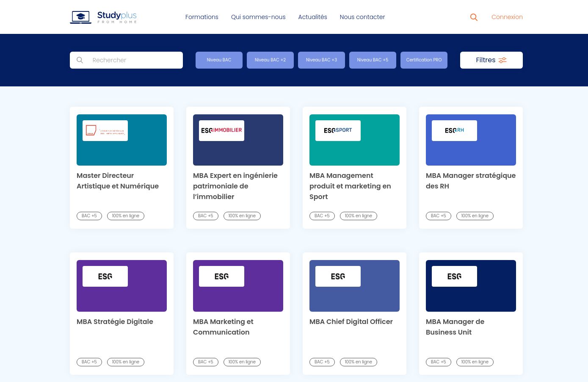Click the ESG RH logo badge

pos(454,130)
